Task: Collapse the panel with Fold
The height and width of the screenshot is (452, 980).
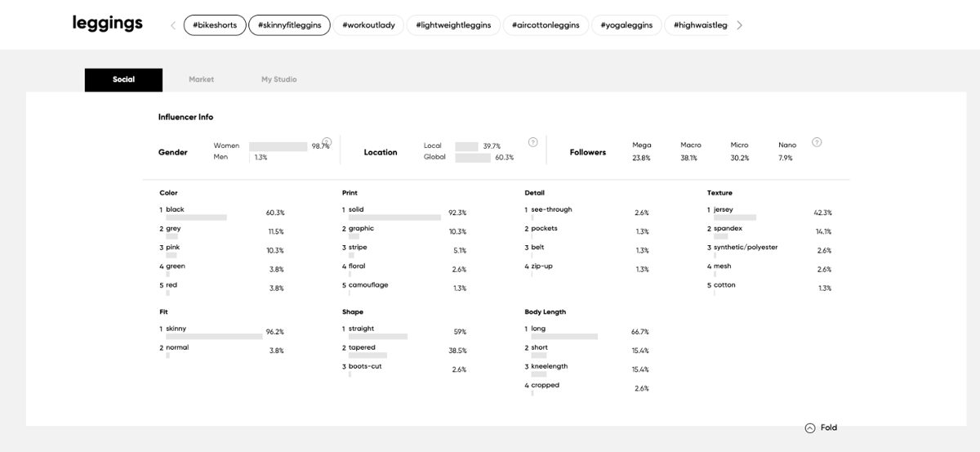Action: click(x=821, y=427)
